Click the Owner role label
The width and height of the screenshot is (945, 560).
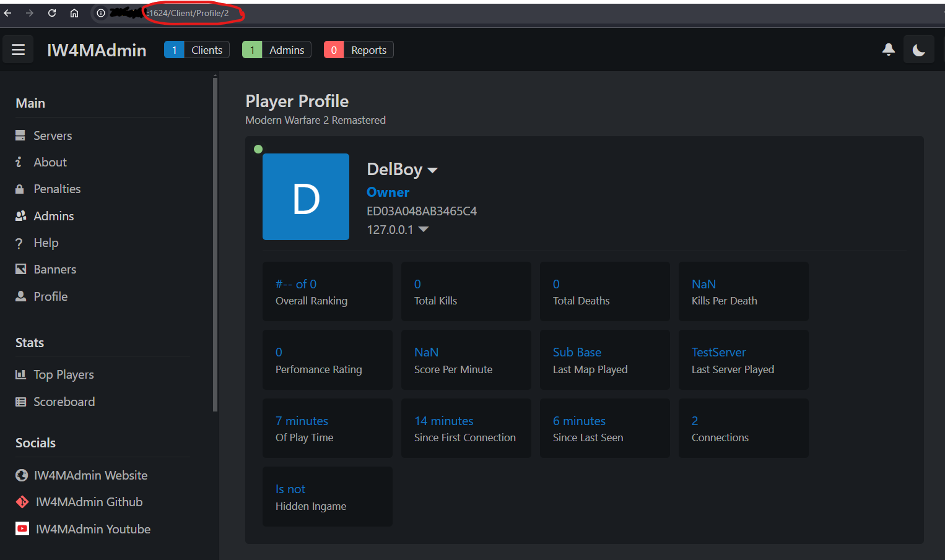[388, 192]
